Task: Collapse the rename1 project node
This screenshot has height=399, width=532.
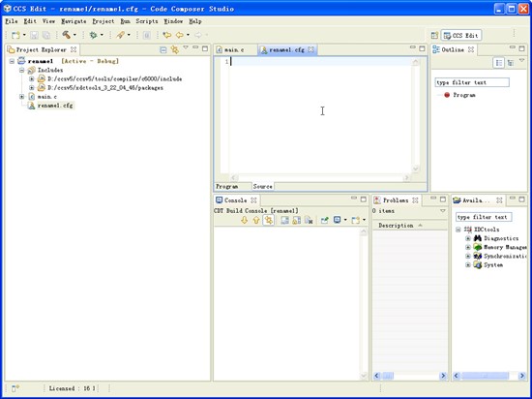Action: tap(13, 61)
